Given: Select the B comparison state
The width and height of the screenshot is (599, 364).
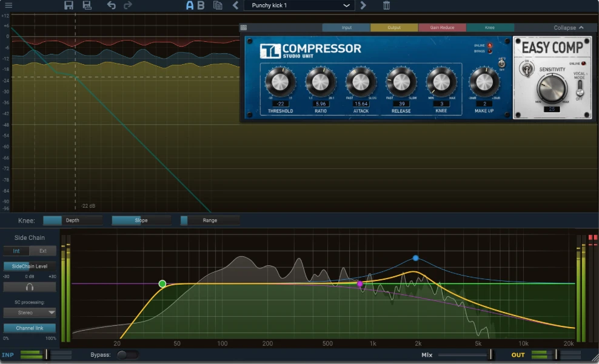Looking at the screenshot, I should point(201,5).
